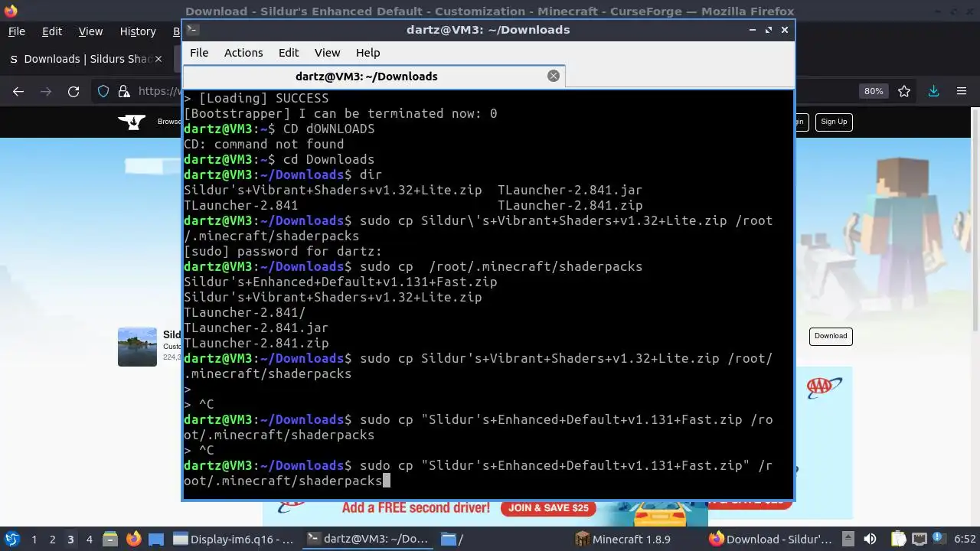Open the terminal View menu
The width and height of the screenshot is (980, 551).
(327, 53)
